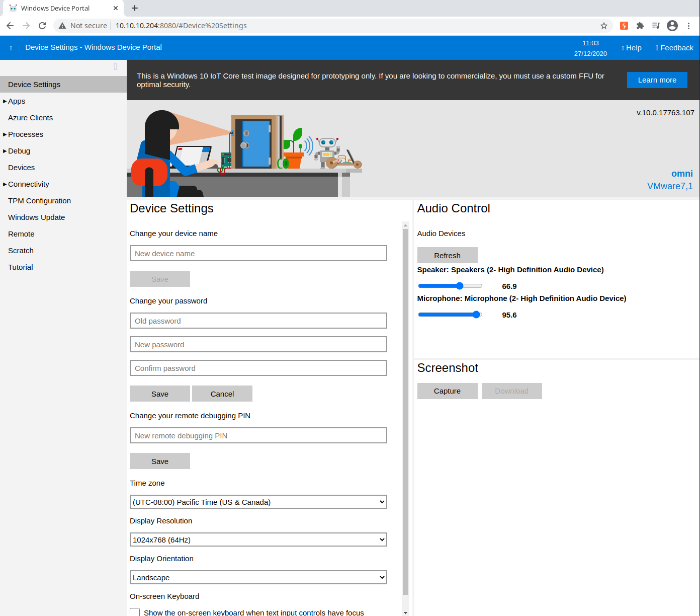The width and height of the screenshot is (700, 616).
Task: Enable the on-screen keyboard checkbox
Action: (x=135, y=612)
